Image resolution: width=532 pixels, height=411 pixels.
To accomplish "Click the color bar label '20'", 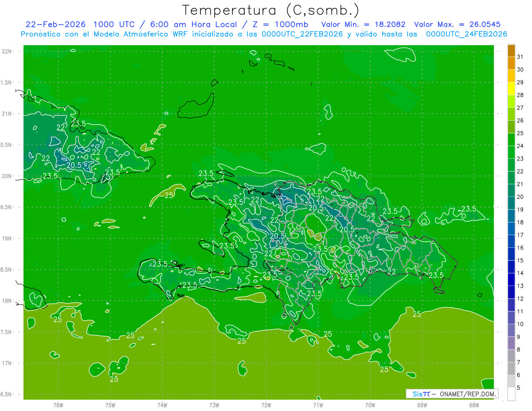I will [x=520, y=197].
